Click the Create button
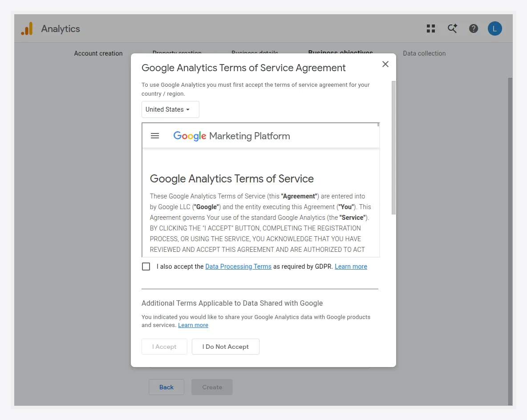Screen dimensions: 527x420 point(212,387)
